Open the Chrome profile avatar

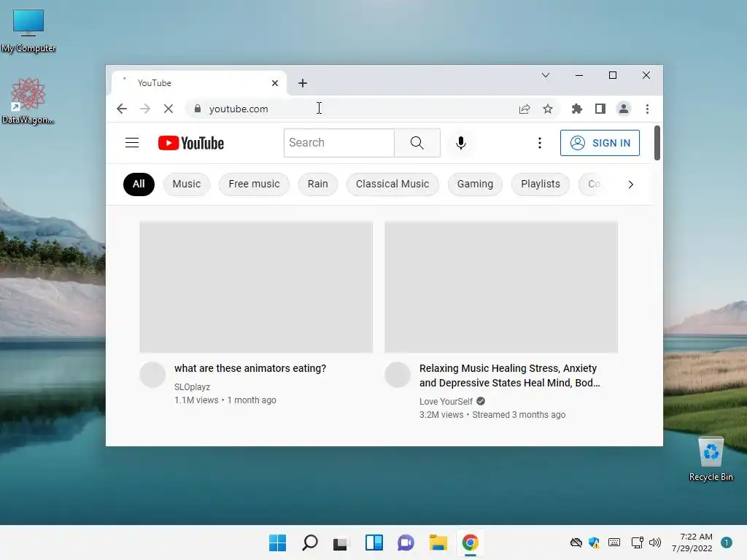(x=623, y=109)
